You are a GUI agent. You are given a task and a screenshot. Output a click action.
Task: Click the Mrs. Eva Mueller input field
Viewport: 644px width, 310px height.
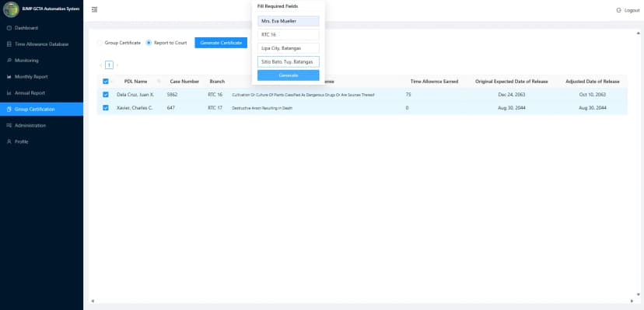[289, 21]
